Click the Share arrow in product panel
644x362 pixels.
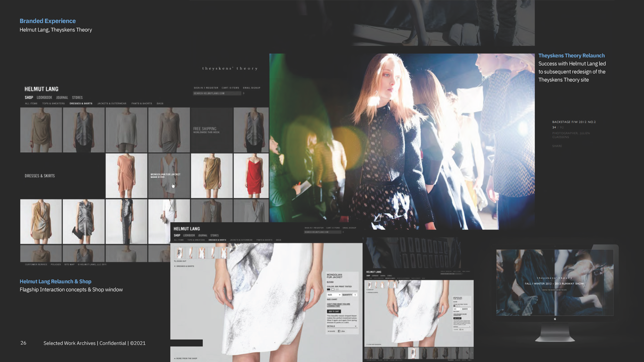click(x=328, y=331)
